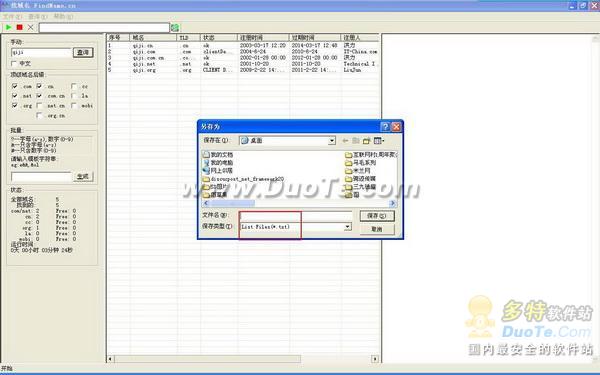Click the green refresh icon beside toolbar field
This screenshot has height=375, width=600.
coord(175,28)
